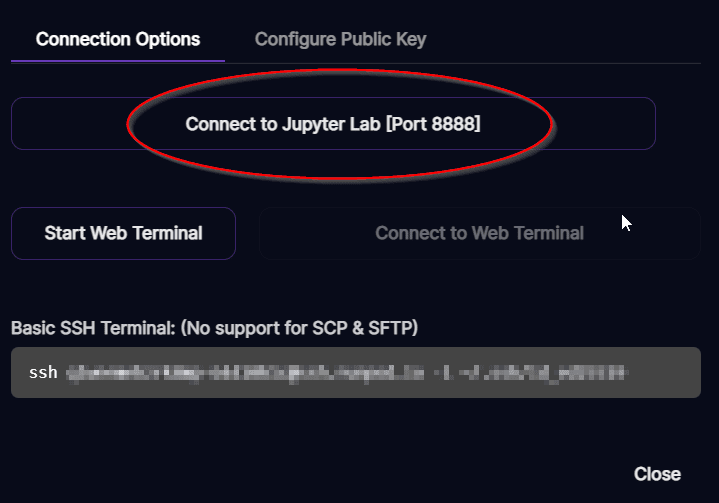Click Connect to Jupyter Lab [Port 8888]
The image size is (719, 503).
click(x=333, y=124)
